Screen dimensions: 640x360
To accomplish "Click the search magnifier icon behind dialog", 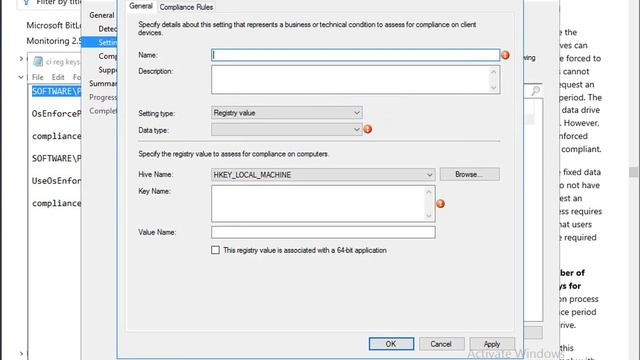I will click(536, 91).
